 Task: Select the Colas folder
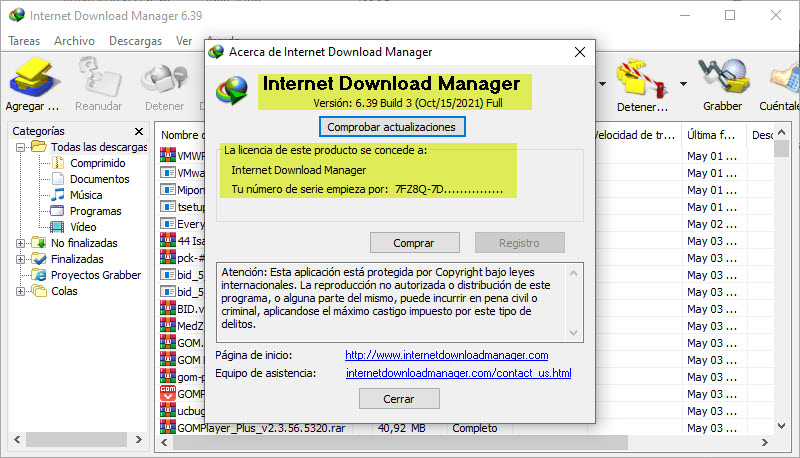pos(64,291)
